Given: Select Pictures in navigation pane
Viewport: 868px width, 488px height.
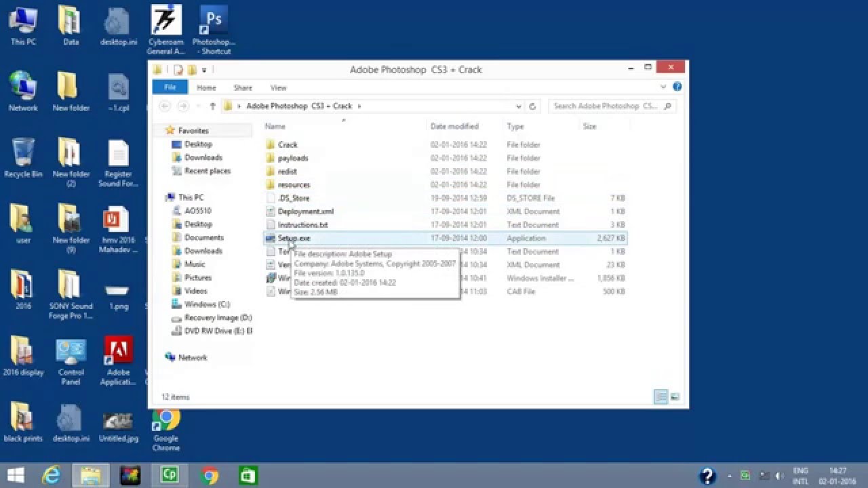Looking at the screenshot, I should point(198,277).
